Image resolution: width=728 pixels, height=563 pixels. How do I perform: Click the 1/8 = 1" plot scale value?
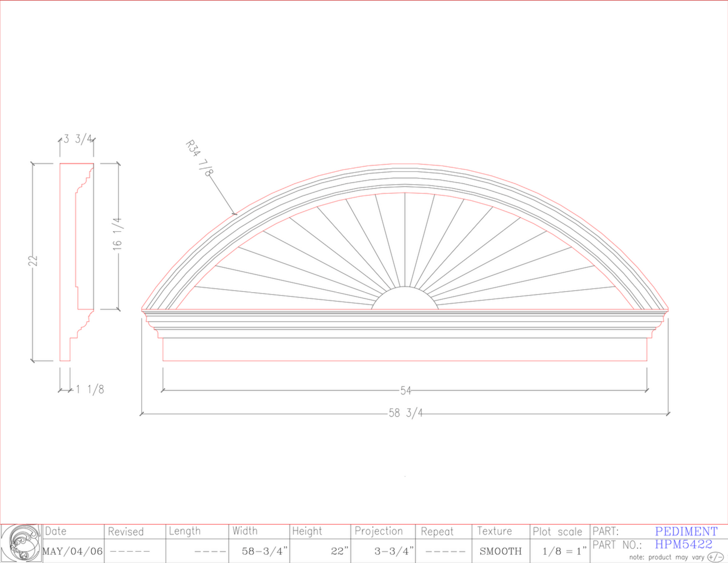[x=564, y=551]
